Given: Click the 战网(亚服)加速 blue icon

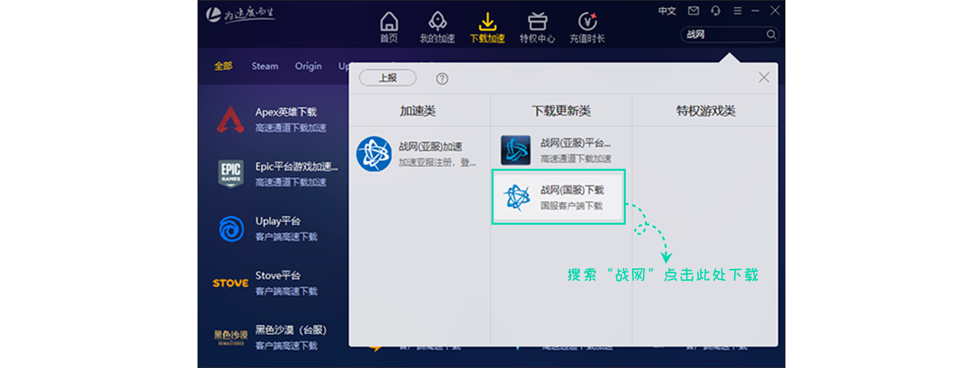Looking at the screenshot, I should [374, 154].
